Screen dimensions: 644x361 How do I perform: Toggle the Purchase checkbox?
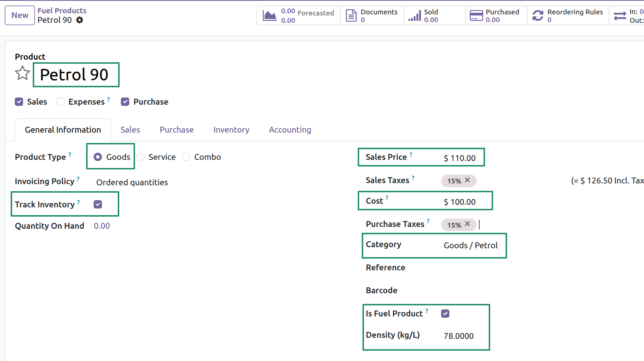pos(125,102)
